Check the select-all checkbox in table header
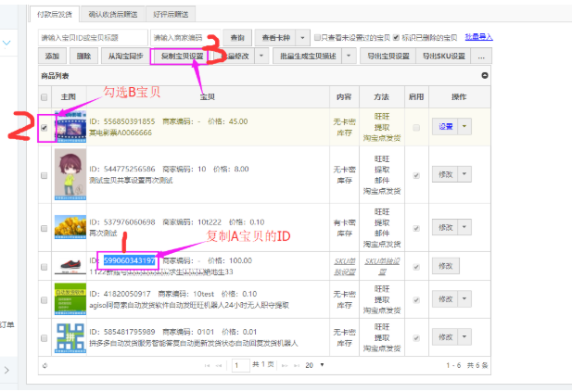Screen dimensions: 572x392 coord(44,96)
